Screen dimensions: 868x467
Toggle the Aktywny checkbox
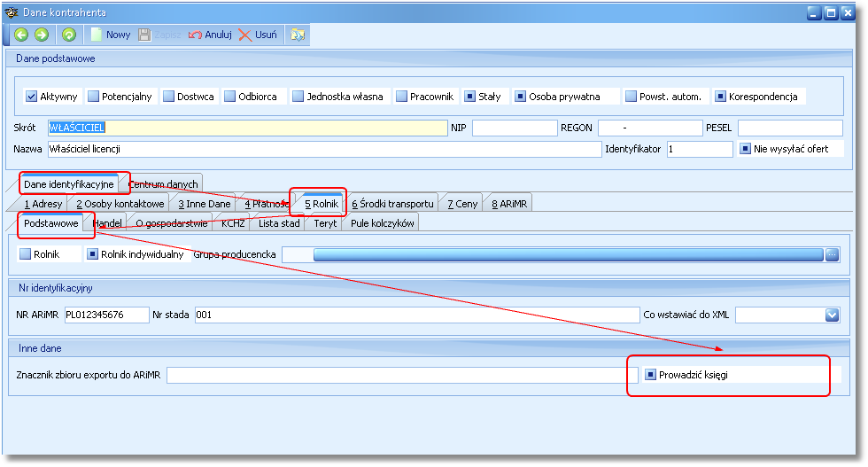(31, 97)
